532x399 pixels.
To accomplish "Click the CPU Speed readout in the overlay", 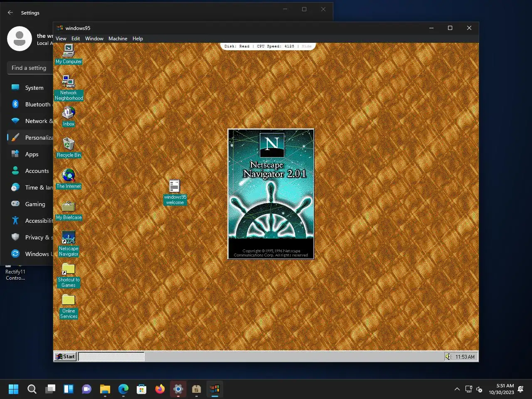I will (276, 46).
